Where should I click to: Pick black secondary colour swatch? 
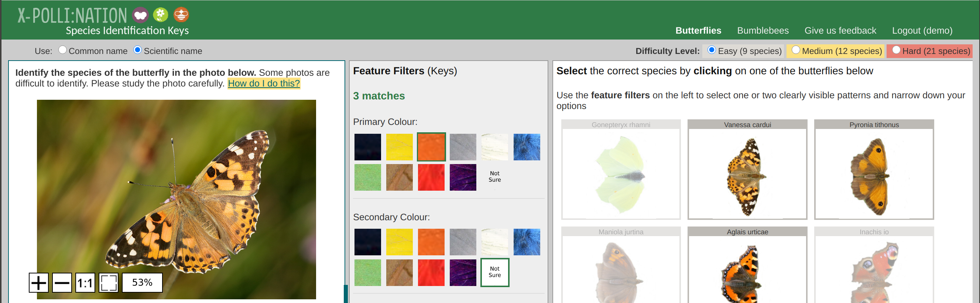pyautogui.click(x=367, y=242)
